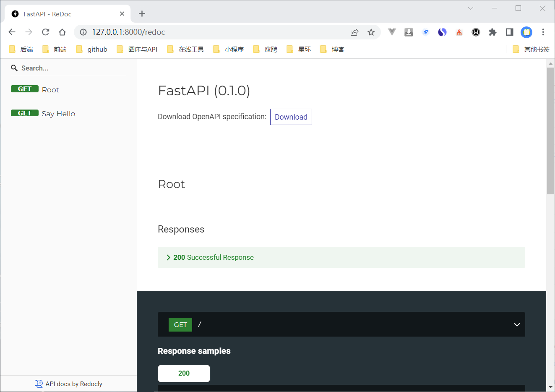Open the github bookmark folder
Viewport: 555px width, 392px height.
click(x=92, y=49)
